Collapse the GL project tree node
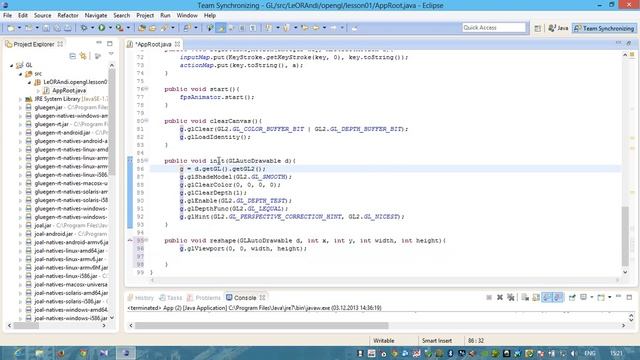 [x=11, y=65]
